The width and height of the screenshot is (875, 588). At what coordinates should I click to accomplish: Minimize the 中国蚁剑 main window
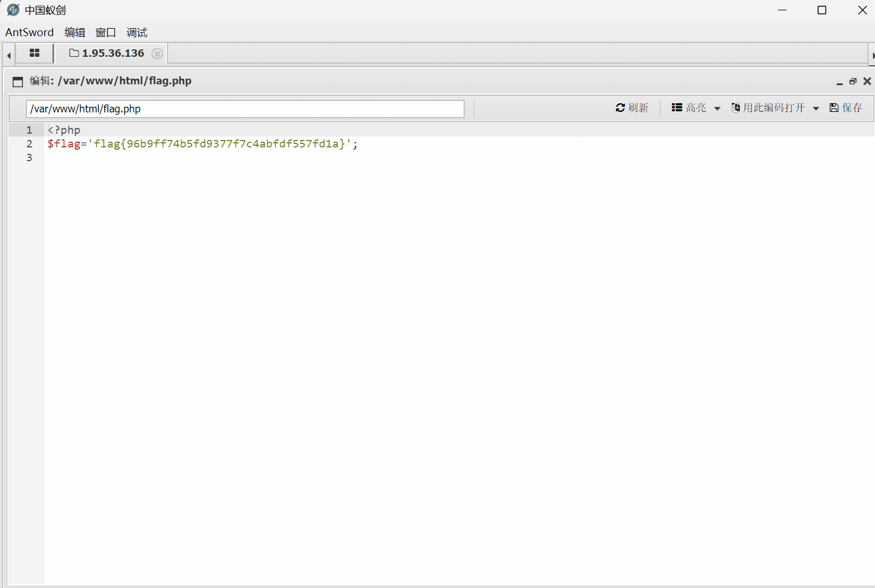[x=783, y=10]
